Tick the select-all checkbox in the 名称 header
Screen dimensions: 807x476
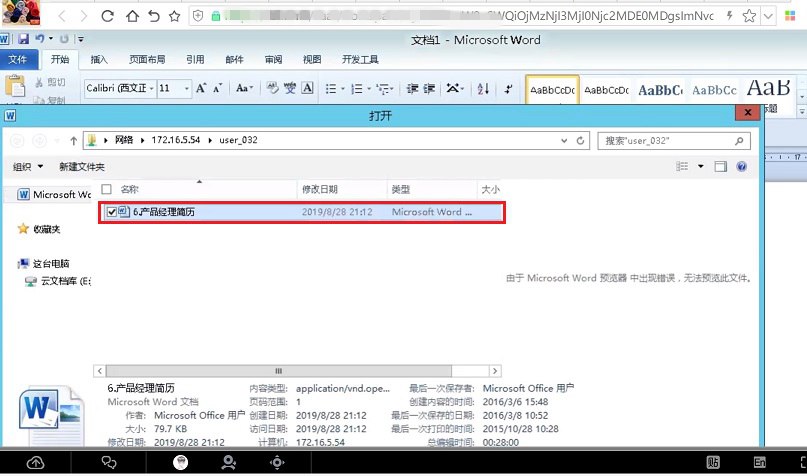click(107, 189)
